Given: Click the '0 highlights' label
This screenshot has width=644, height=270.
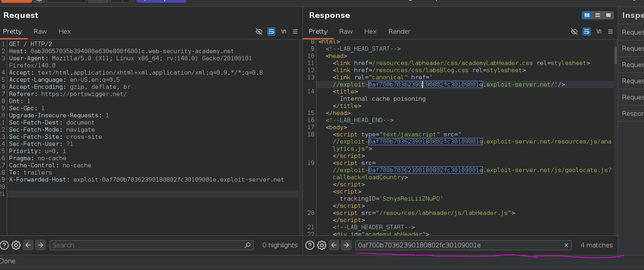Looking at the screenshot, I should coord(280,245).
